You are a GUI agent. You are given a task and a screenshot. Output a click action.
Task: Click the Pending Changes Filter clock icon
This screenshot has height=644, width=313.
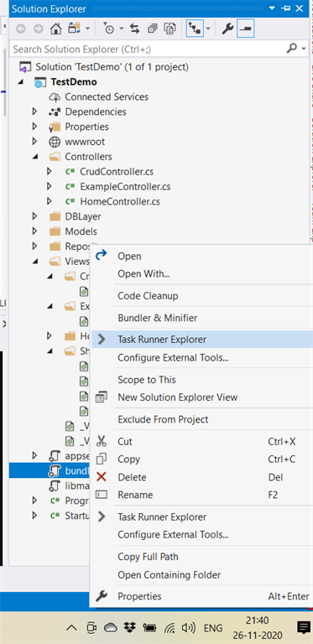click(109, 29)
